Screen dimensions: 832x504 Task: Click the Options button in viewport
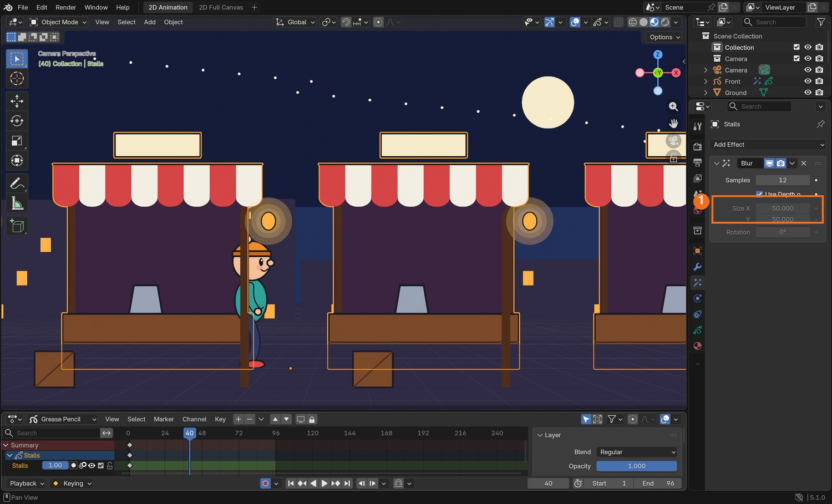(x=664, y=37)
